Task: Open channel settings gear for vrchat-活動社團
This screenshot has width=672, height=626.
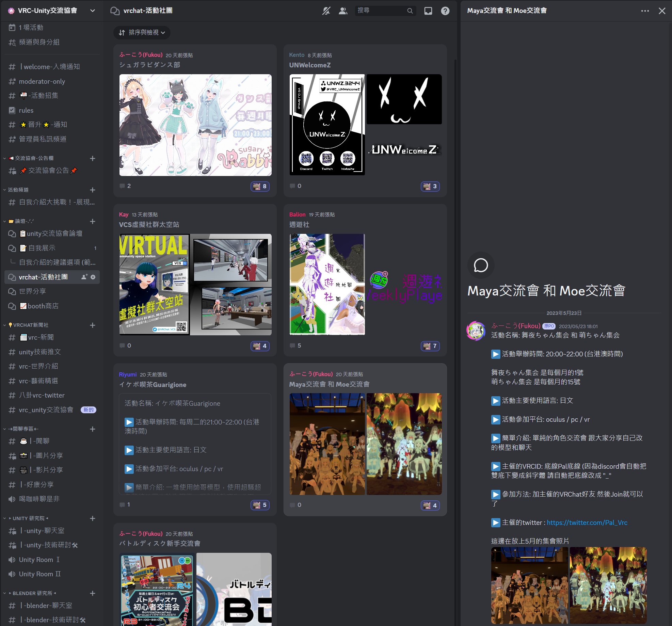Action: [93, 277]
